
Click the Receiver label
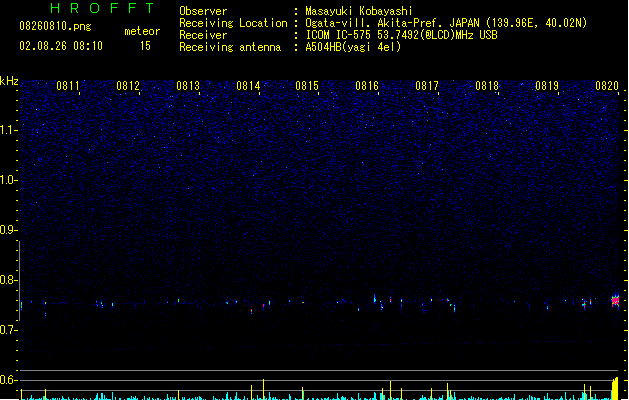coord(203,35)
